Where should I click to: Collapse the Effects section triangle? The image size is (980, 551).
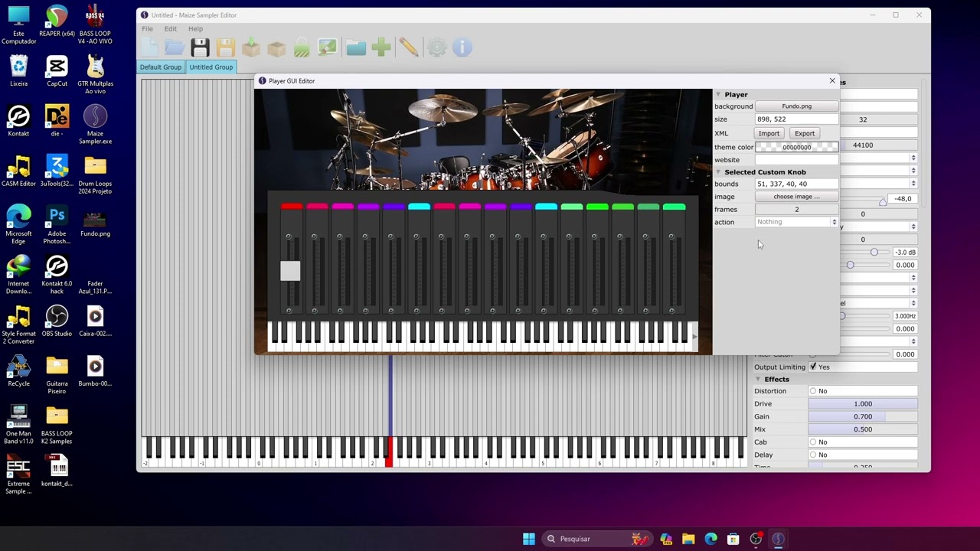click(758, 379)
